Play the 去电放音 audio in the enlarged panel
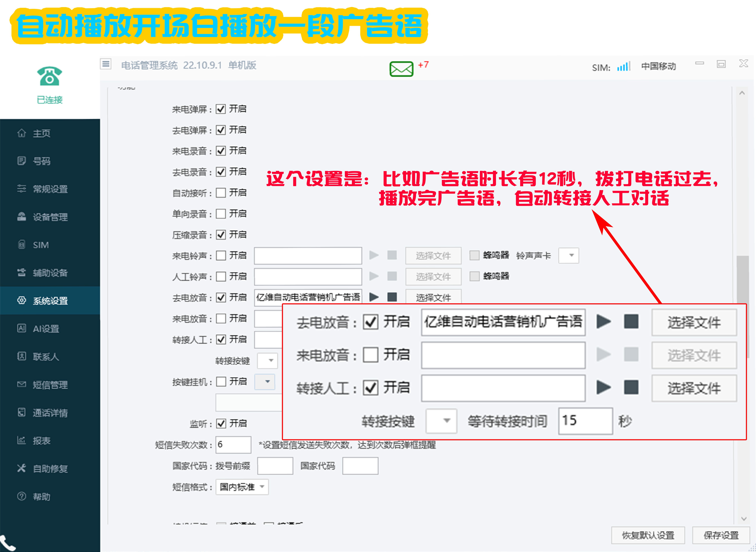 (x=603, y=321)
